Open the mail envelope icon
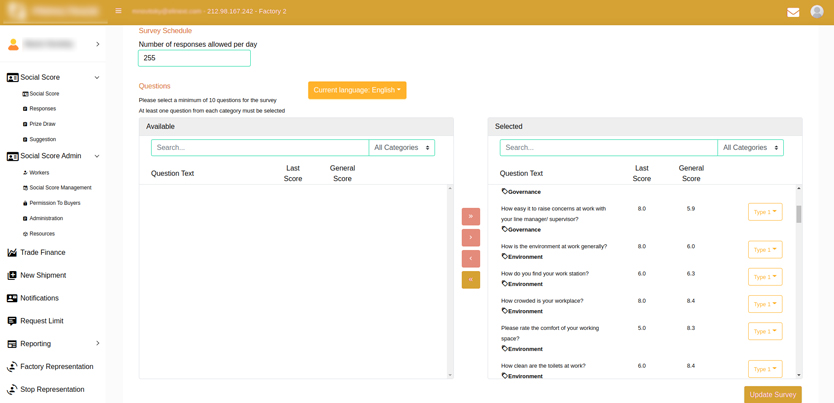Viewport: 834px width, 403px height. (793, 12)
